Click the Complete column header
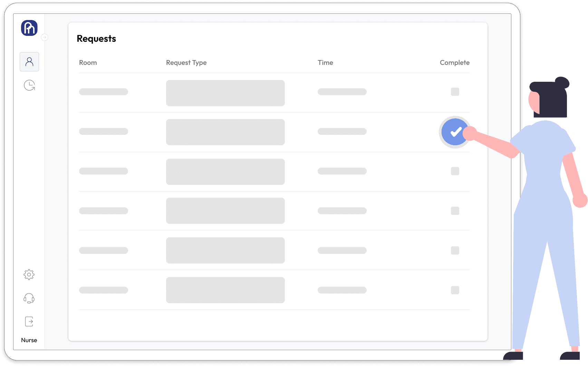The height and width of the screenshot is (366, 588). 455,62
